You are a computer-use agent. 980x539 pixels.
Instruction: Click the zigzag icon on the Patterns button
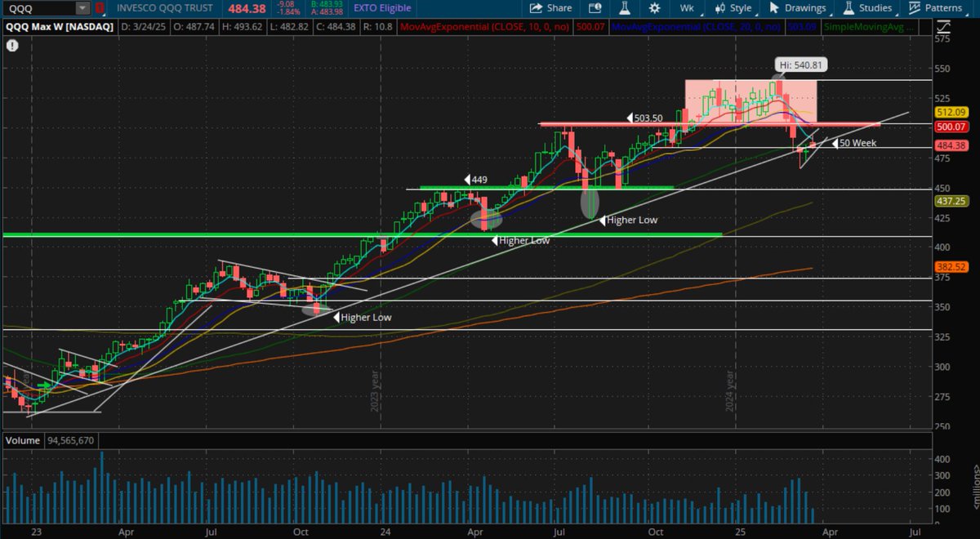coord(915,8)
